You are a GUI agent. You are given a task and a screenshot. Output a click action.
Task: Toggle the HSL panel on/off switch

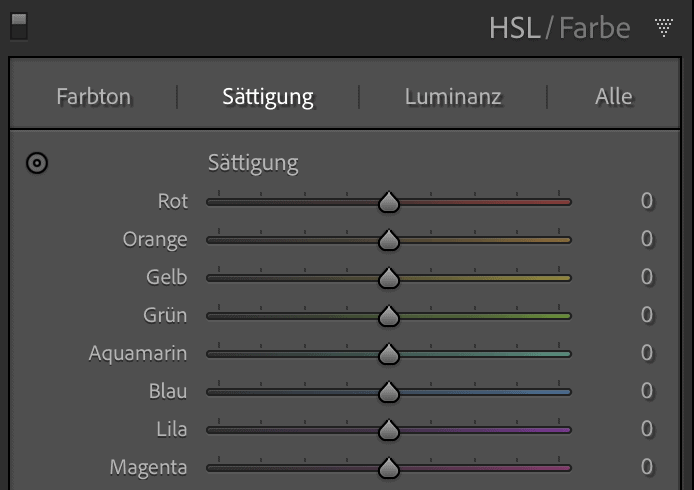click(x=19, y=27)
